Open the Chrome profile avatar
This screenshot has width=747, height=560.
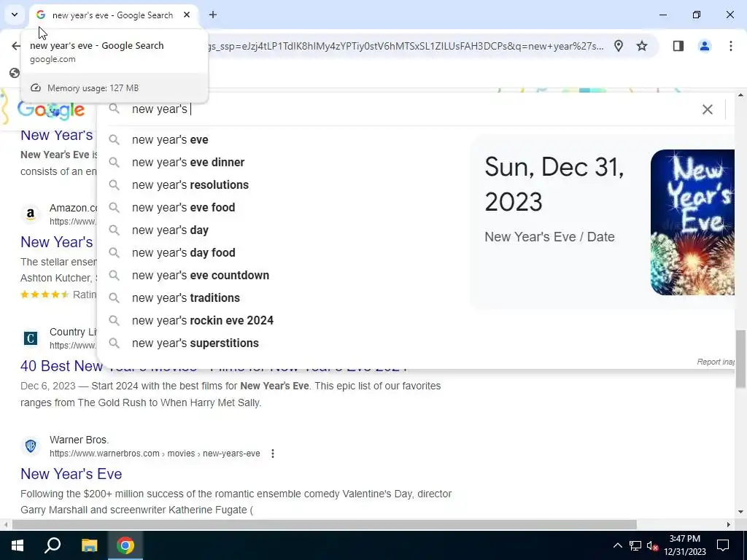point(704,46)
